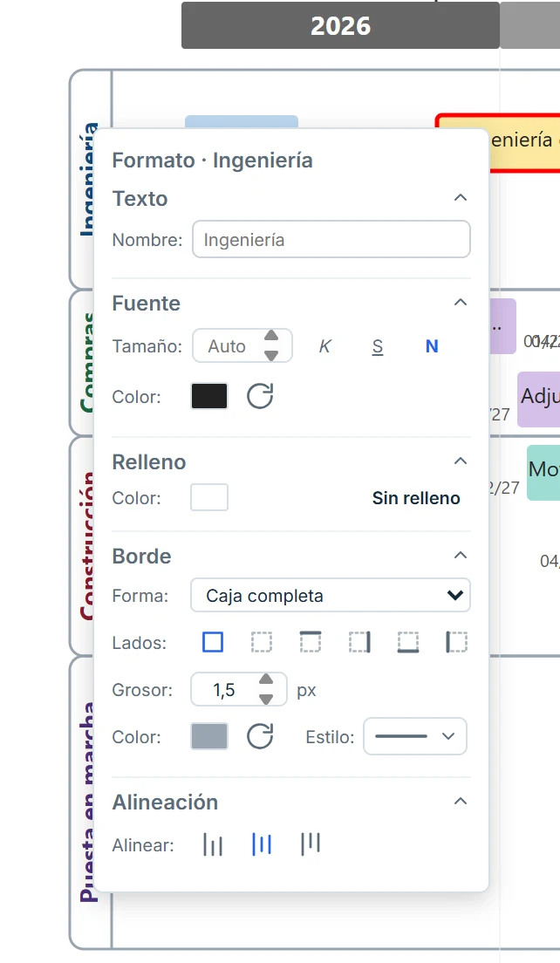This screenshot has width=560, height=963.
Task: Select the 2026 year header
Action: coord(341,26)
